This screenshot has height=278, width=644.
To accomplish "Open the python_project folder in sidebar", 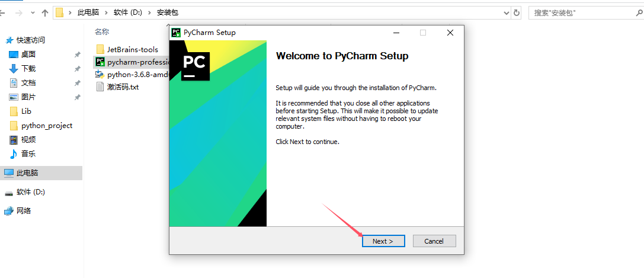I will [46, 126].
